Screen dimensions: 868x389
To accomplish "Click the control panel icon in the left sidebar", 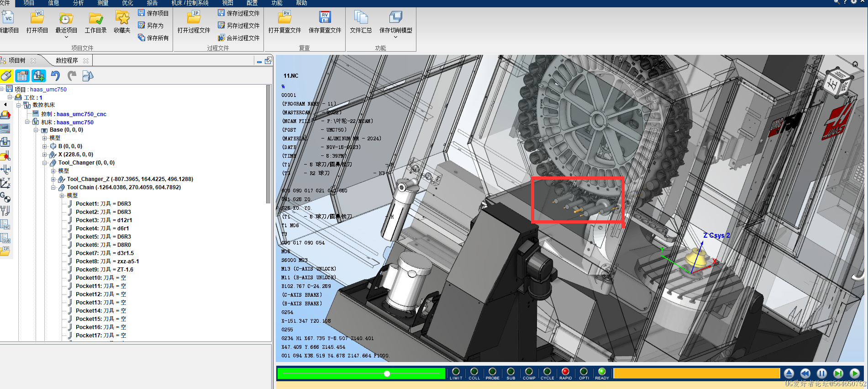I will (5, 128).
